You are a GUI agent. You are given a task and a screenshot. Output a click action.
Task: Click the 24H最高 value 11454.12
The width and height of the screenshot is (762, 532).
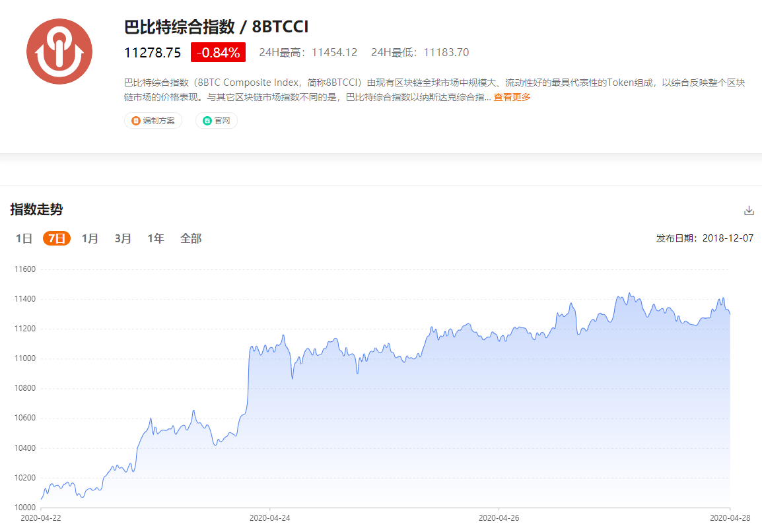click(334, 52)
